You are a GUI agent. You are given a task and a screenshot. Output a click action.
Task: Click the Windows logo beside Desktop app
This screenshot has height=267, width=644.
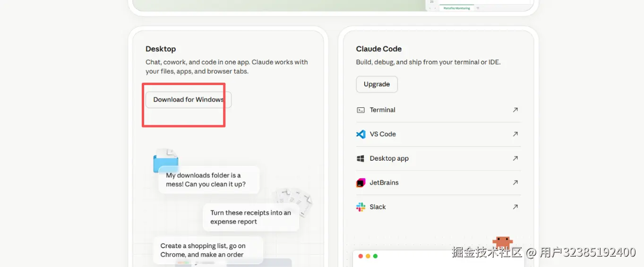pos(361,159)
